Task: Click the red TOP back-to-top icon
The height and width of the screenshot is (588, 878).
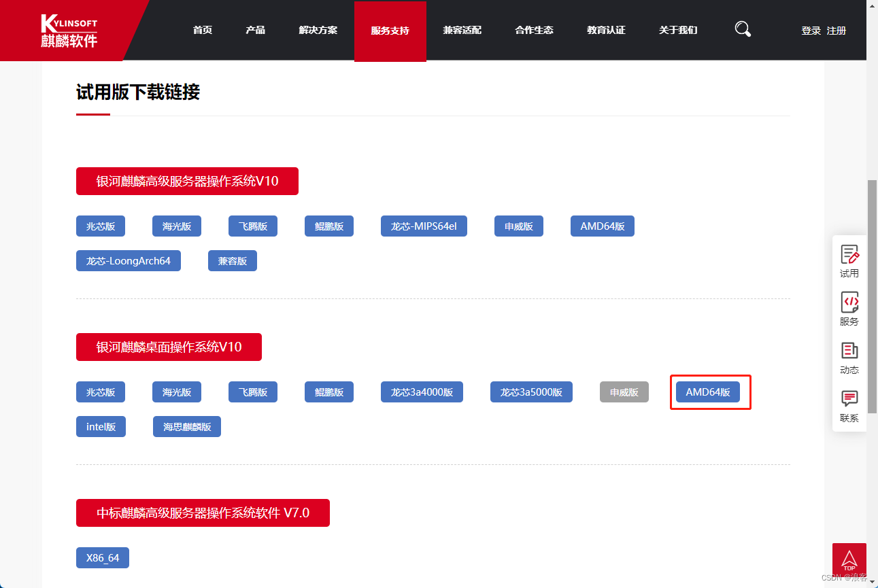Action: tap(849, 560)
